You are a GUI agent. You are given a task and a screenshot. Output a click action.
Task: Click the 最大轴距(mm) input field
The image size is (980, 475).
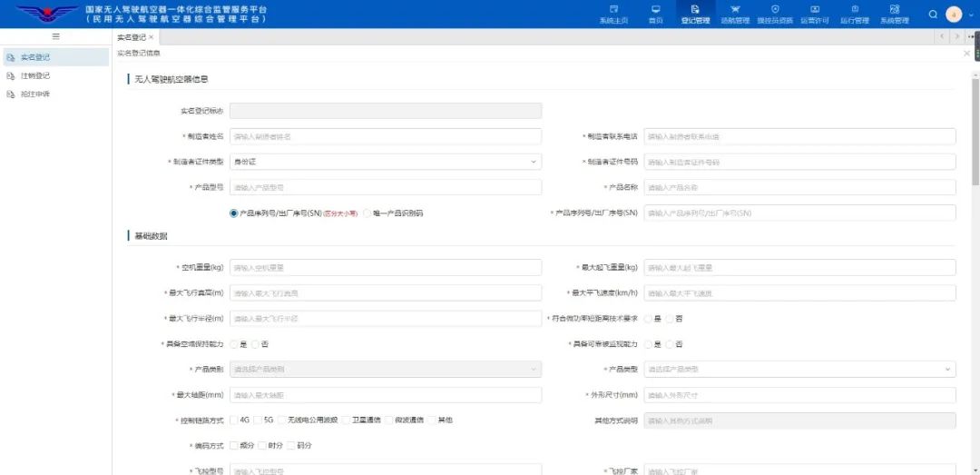tap(386, 395)
